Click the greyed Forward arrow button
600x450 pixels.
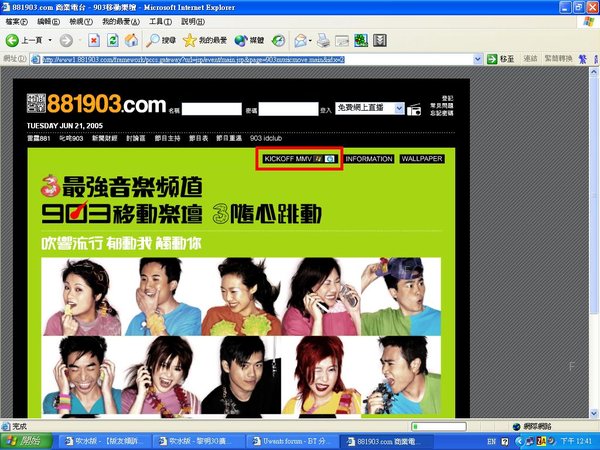66,40
